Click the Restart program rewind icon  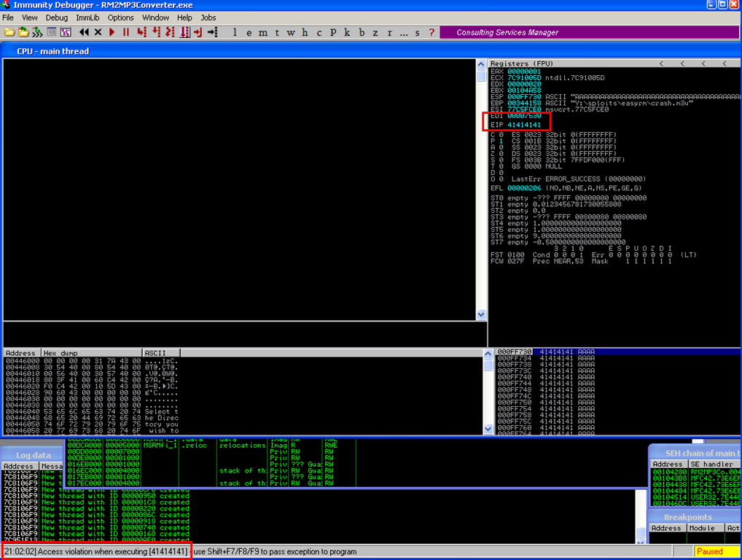tap(84, 32)
